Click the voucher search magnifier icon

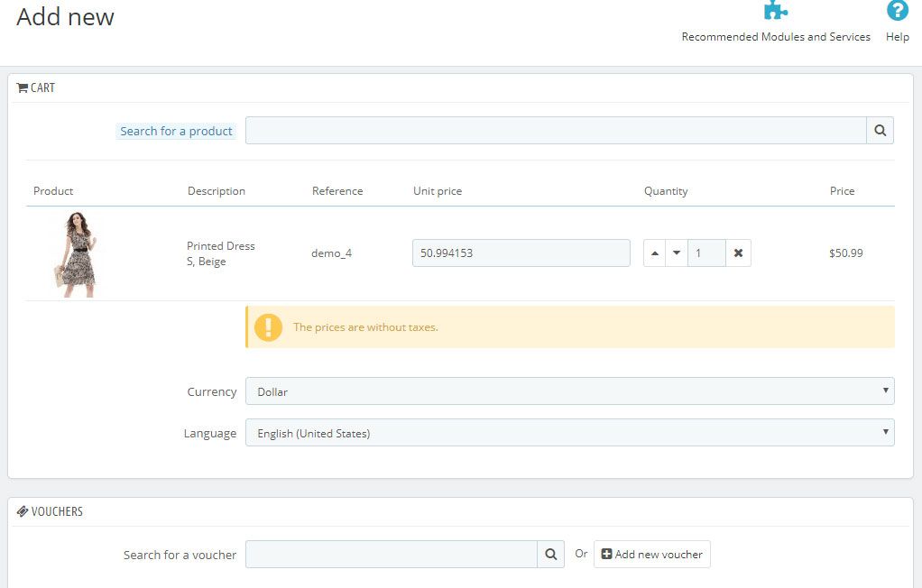tap(550, 555)
